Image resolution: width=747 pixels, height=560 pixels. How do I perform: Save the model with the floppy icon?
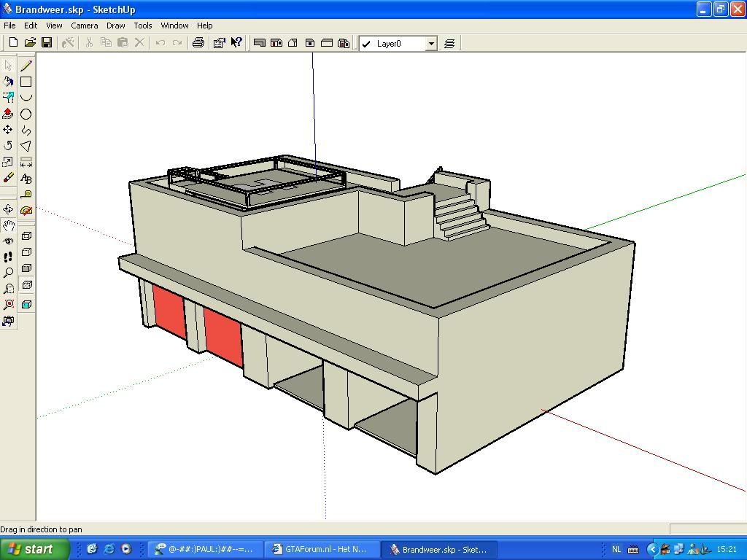47,43
